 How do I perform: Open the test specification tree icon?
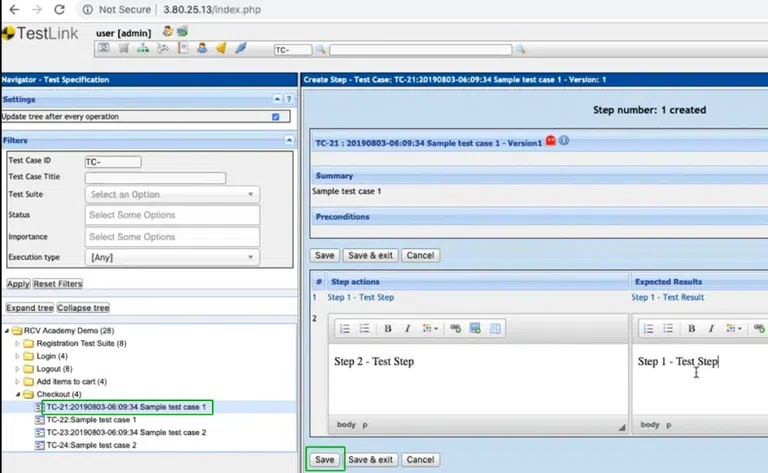[x=143, y=48]
